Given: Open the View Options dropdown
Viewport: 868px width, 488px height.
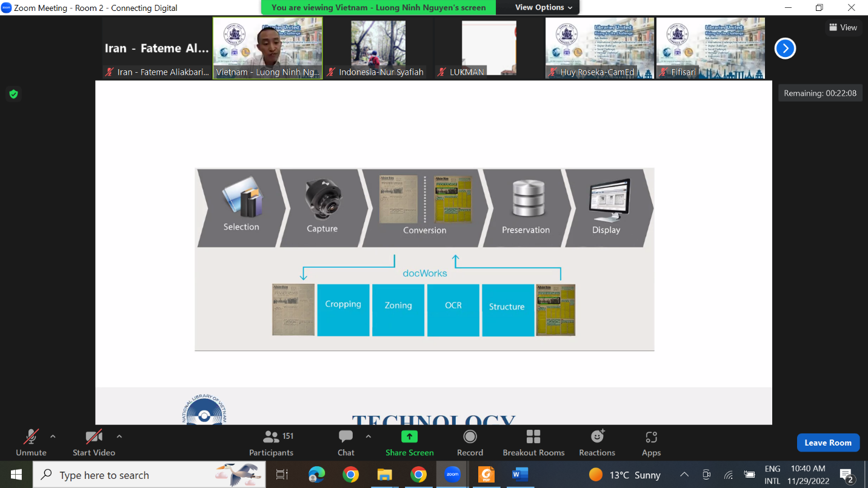Looking at the screenshot, I should coord(543,7).
